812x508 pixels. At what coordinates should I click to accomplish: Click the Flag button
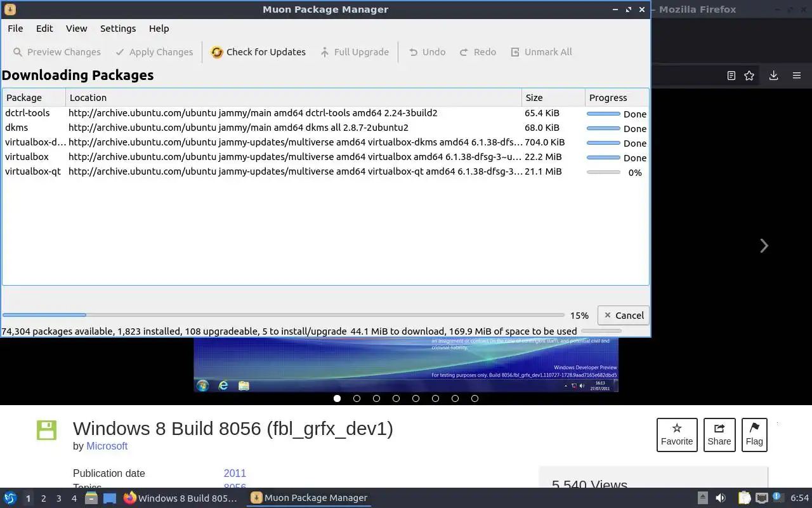point(754,435)
